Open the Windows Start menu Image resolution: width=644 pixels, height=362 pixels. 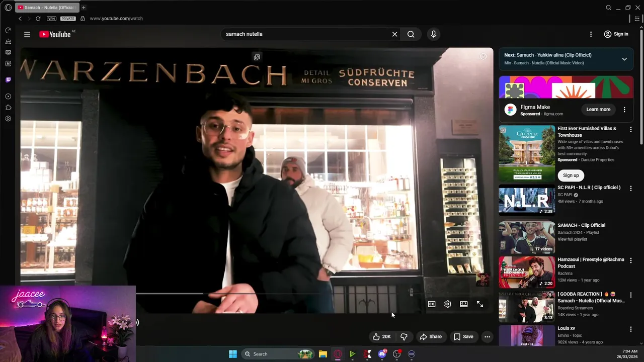pos(233,354)
